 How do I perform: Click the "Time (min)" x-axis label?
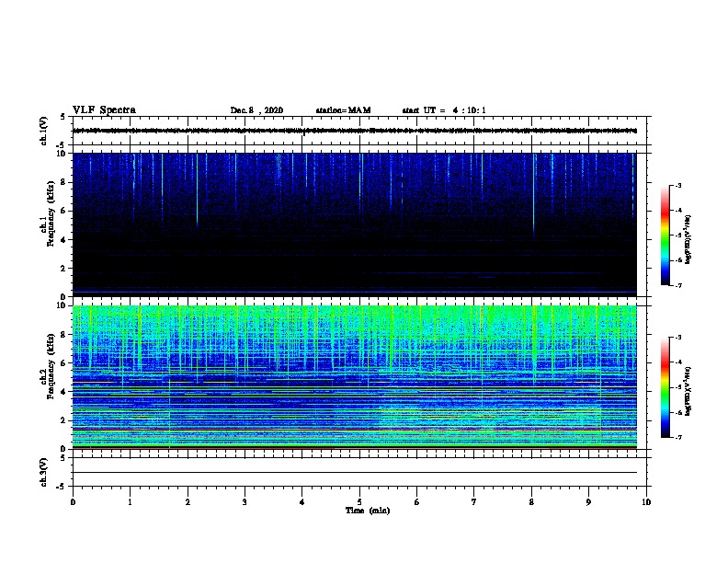click(x=368, y=511)
